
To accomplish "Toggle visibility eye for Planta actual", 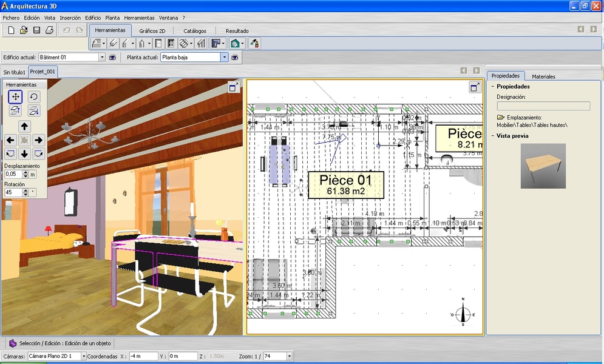I will click(234, 57).
